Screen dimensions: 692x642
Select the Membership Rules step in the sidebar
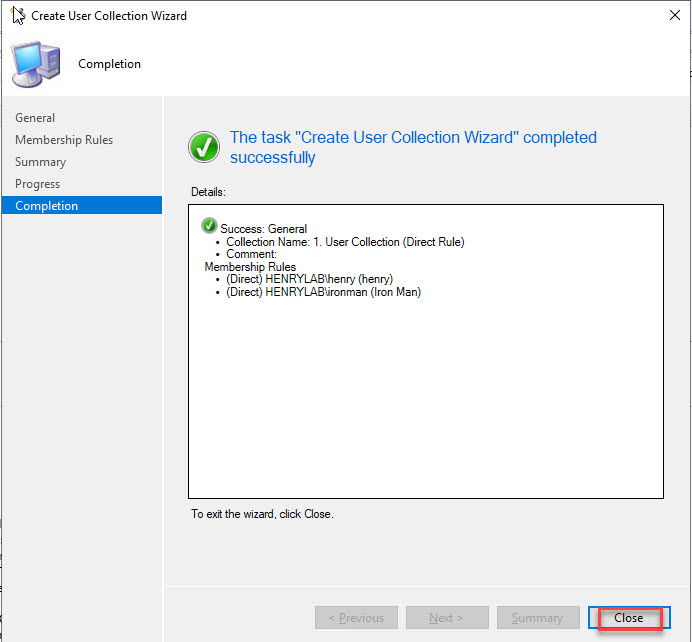point(64,140)
